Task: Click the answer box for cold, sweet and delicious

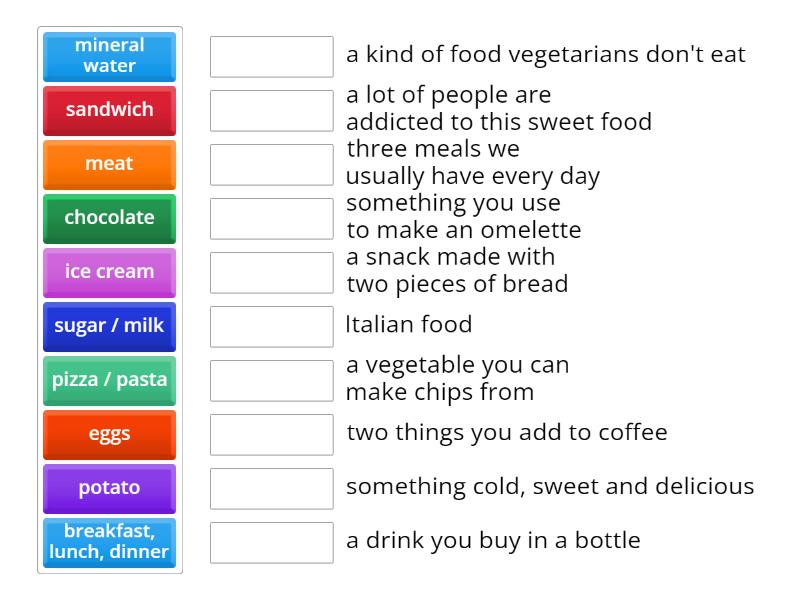Action: 271,488
